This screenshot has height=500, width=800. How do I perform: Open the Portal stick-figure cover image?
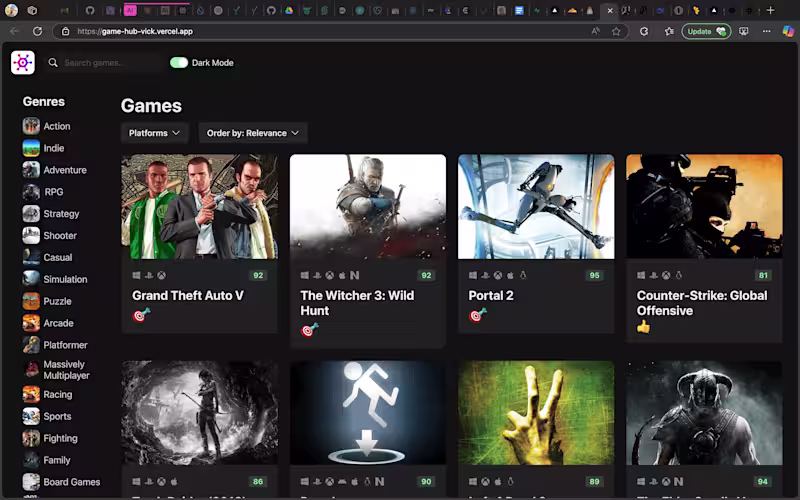368,413
